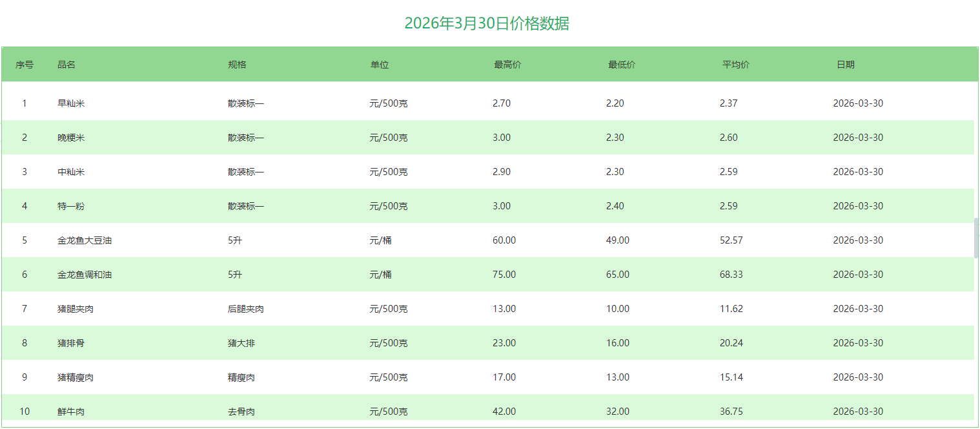Click the 最低价 column header
Screen dimensions: 980x429
point(622,65)
